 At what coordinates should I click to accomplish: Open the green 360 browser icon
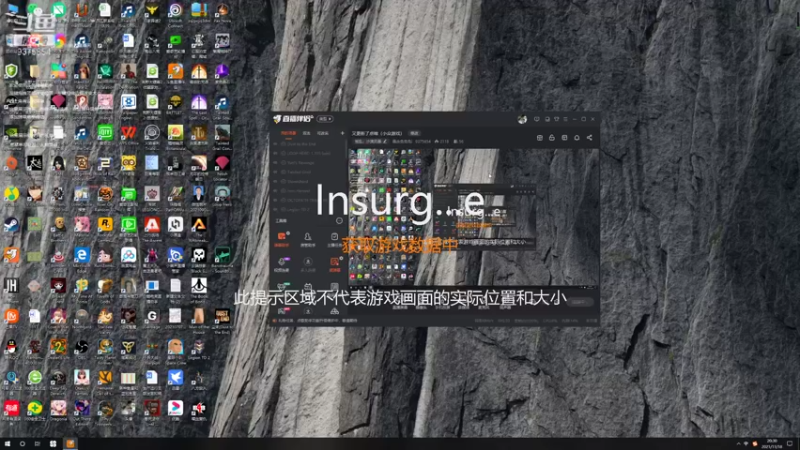pyautogui.click(x=35, y=378)
